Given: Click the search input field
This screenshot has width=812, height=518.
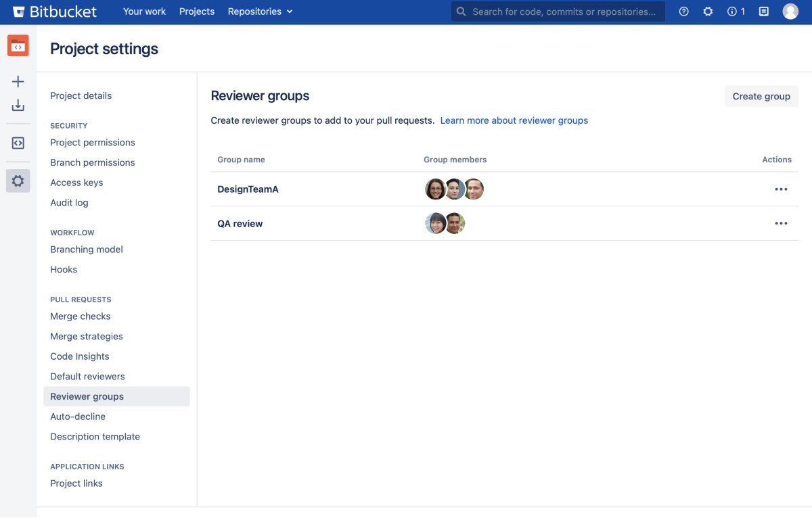Looking at the screenshot, I should click(x=563, y=11).
